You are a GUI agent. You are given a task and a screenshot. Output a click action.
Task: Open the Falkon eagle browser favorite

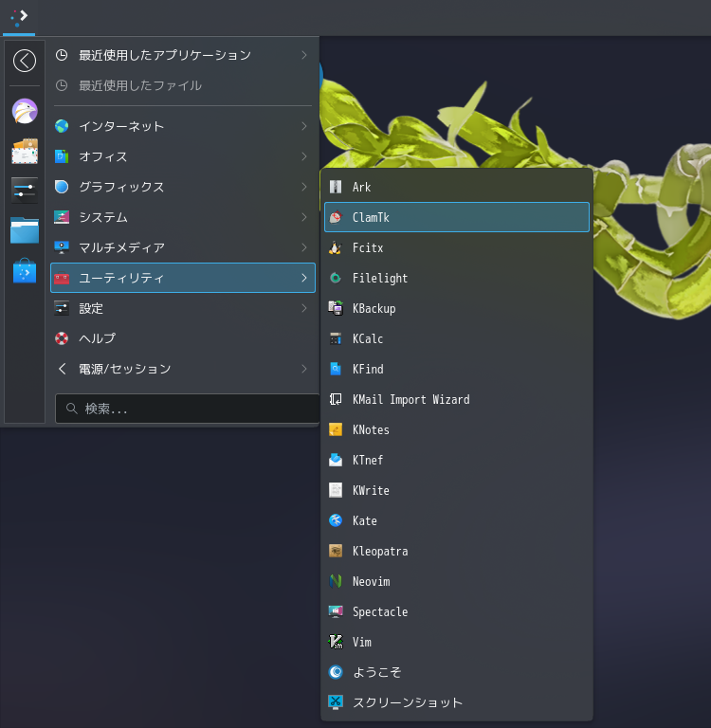click(x=25, y=112)
